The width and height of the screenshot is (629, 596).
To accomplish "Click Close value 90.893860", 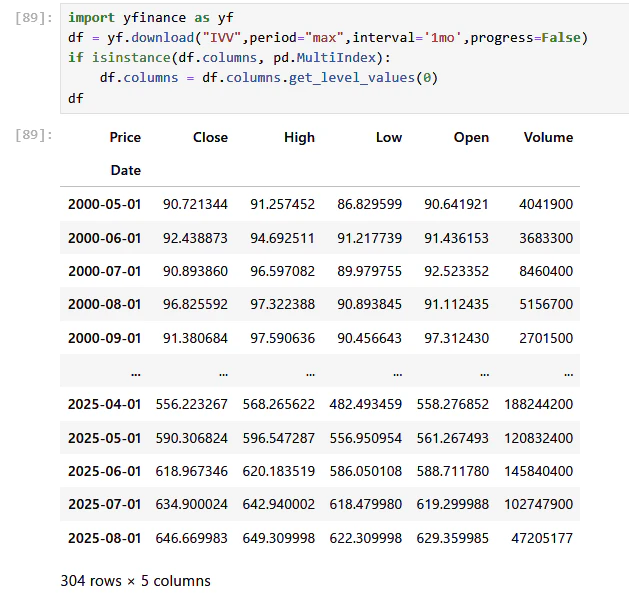I will click(195, 271).
